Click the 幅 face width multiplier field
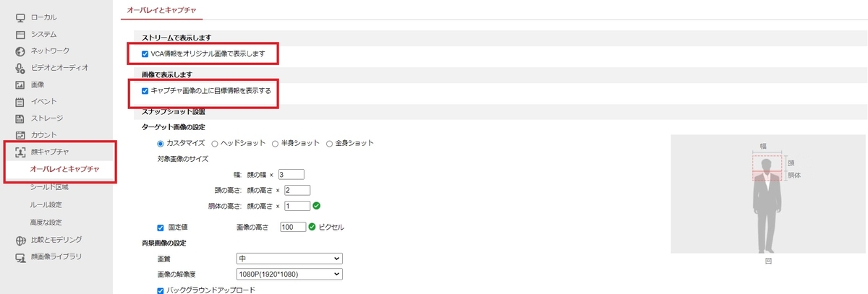The height and width of the screenshot is (294, 868). click(292, 174)
